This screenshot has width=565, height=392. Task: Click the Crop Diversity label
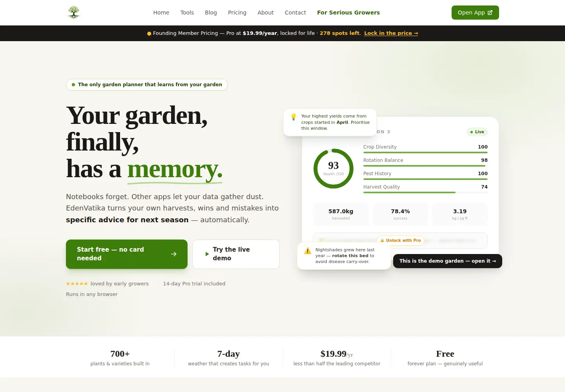click(x=380, y=147)
